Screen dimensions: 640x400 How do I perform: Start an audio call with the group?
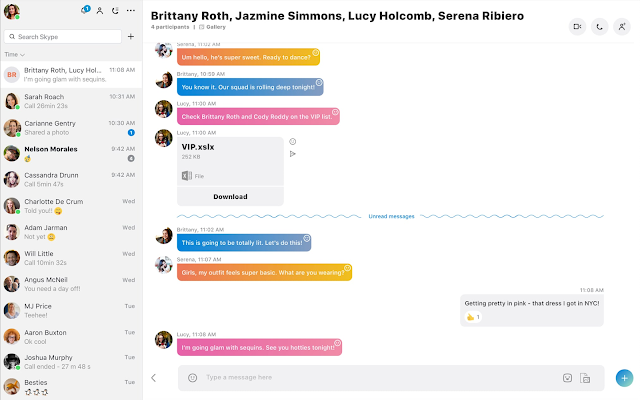(x=599, y=27)
